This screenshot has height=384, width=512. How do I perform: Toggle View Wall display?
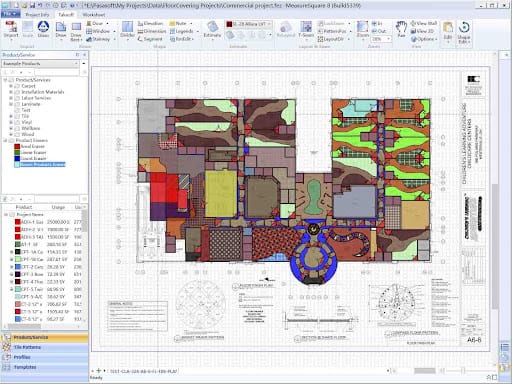(424, 23)
